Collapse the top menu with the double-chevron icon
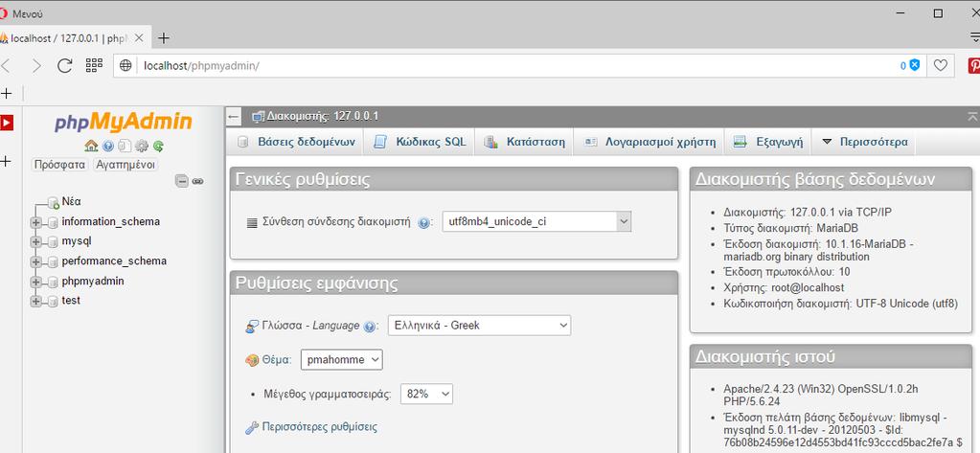This screenshot has width=980, height=453. coord(972,116)
